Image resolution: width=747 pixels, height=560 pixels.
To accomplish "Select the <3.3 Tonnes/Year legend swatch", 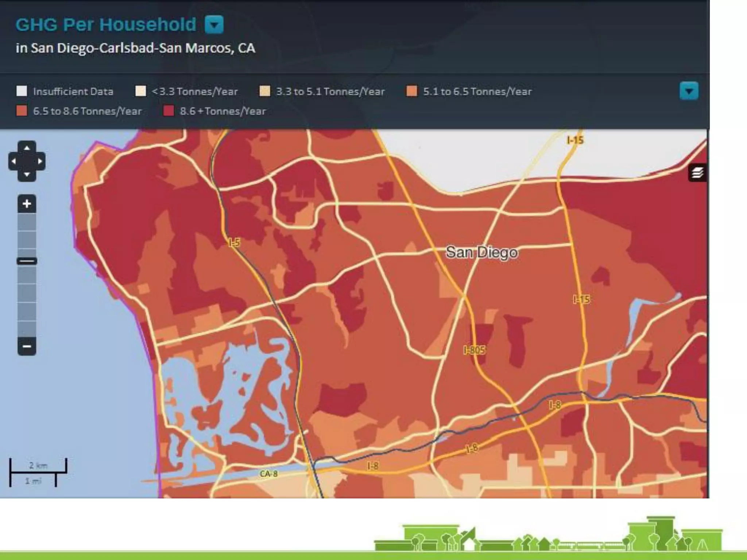I will (x=140, y=91).
